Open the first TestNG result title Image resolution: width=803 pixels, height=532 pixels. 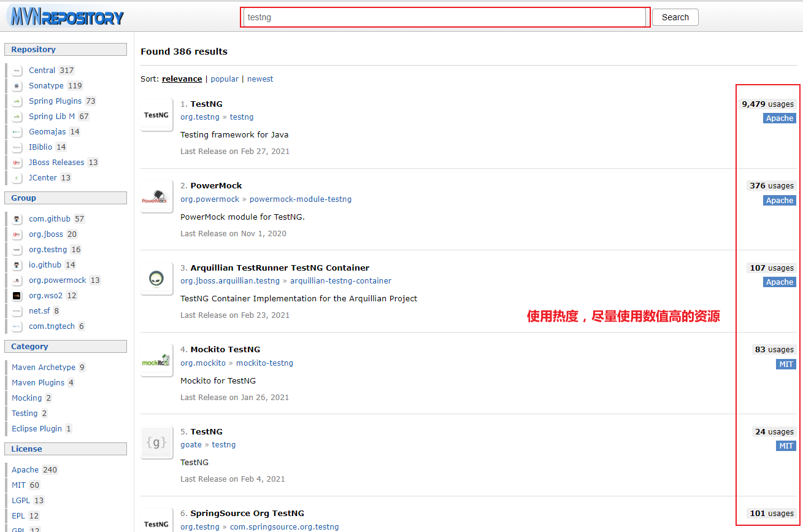206,104
